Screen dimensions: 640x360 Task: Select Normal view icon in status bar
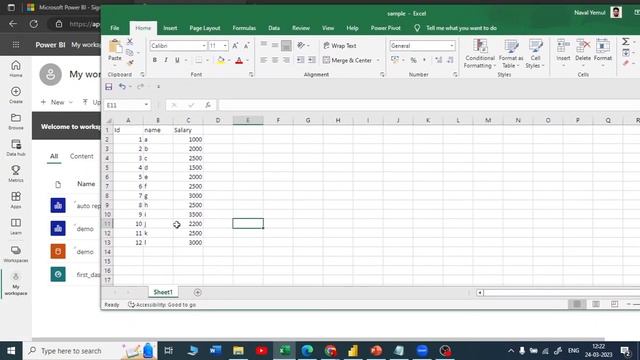[577, 304]
